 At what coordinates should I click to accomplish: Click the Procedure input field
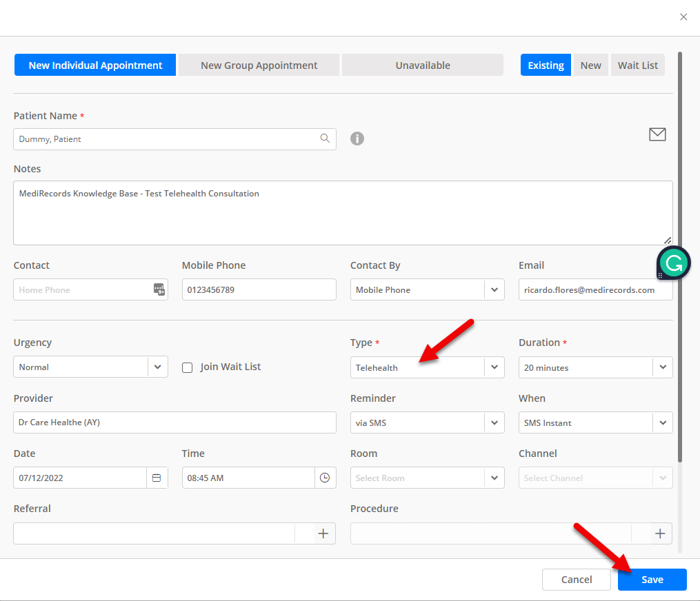(x=491, y=533)
